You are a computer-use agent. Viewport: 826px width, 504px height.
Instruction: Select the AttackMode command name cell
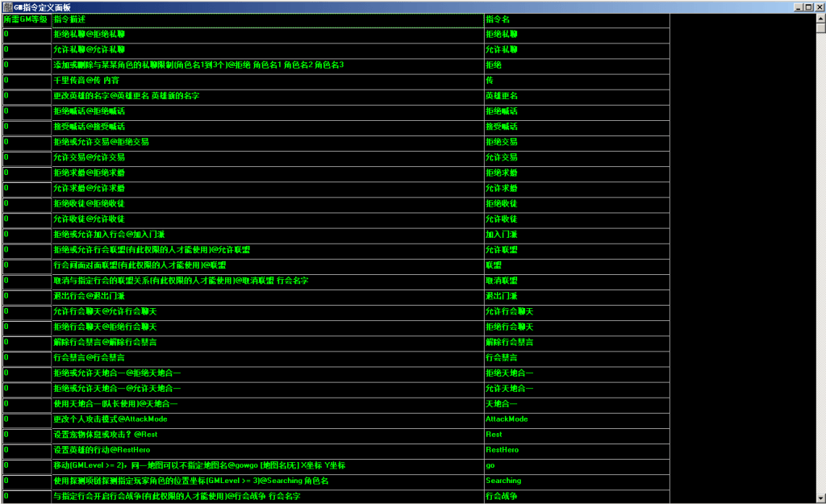pyautogui.click(x=576, y=419)
